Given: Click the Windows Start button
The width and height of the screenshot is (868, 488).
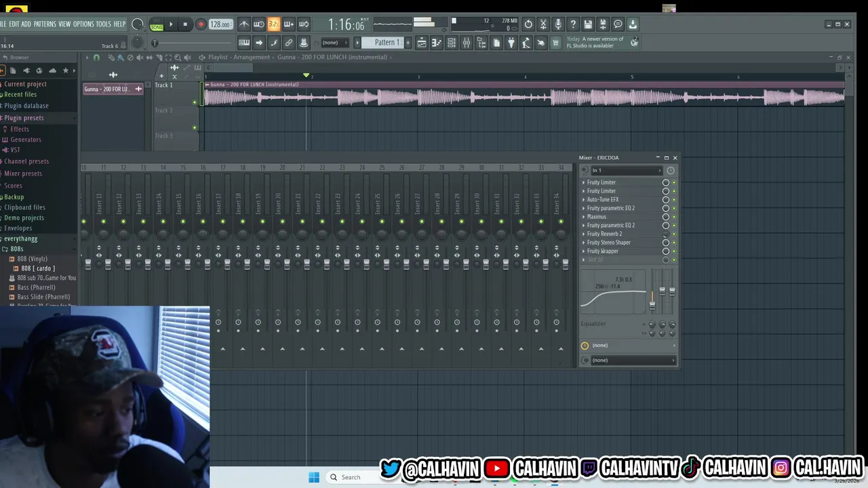Looking at the screenshot, I should [313, 477].
